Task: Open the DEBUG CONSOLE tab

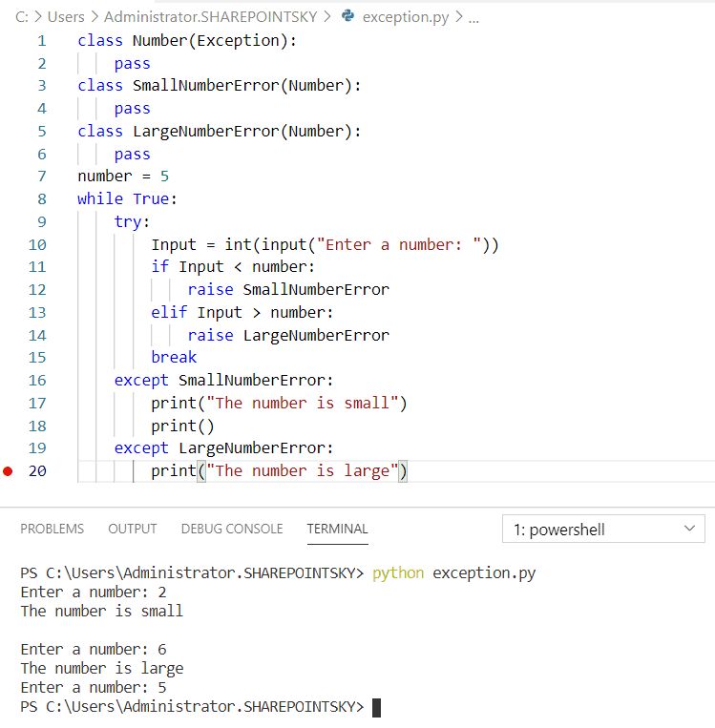Action: tap(232, 529)
